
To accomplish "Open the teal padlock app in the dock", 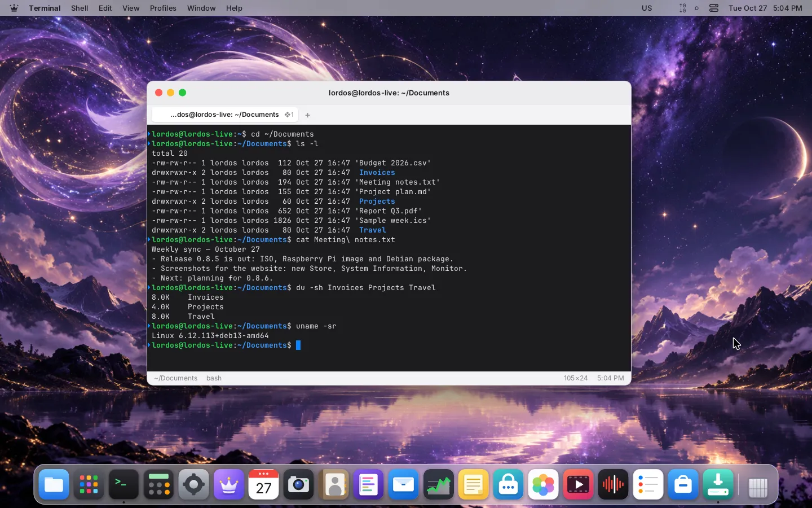I will [509, 484].
